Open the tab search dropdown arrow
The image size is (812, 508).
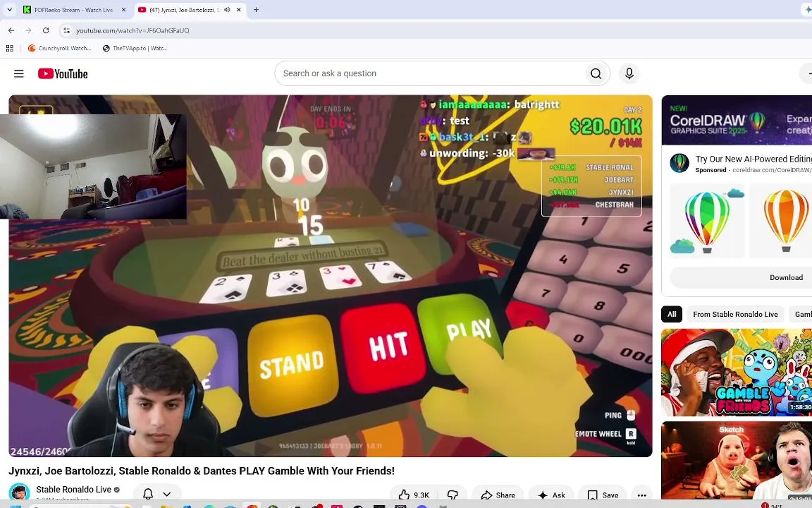(x=9, y=10)
